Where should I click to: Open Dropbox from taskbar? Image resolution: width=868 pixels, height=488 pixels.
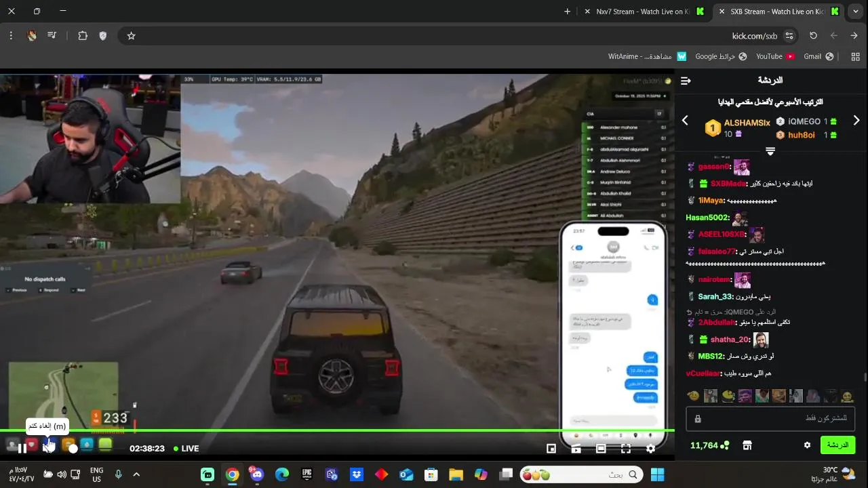[x=356, y=474]
